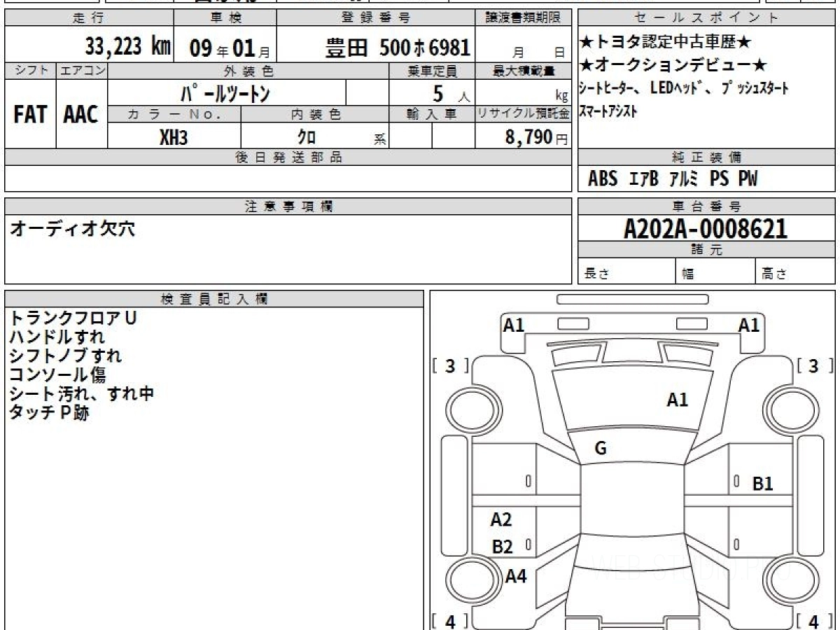Select the A2 damage mark

click(501, 519)
